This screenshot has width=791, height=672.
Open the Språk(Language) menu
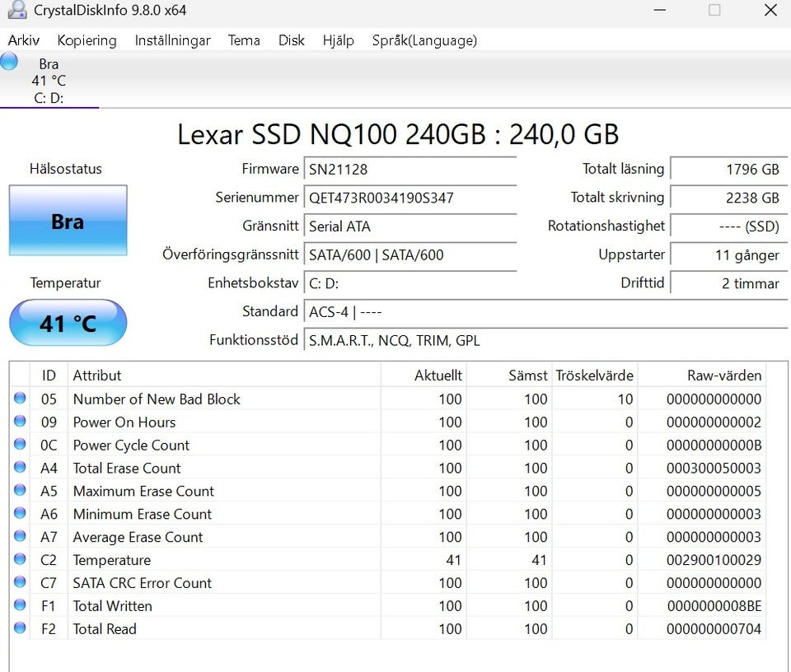click(x=425, y=40)
